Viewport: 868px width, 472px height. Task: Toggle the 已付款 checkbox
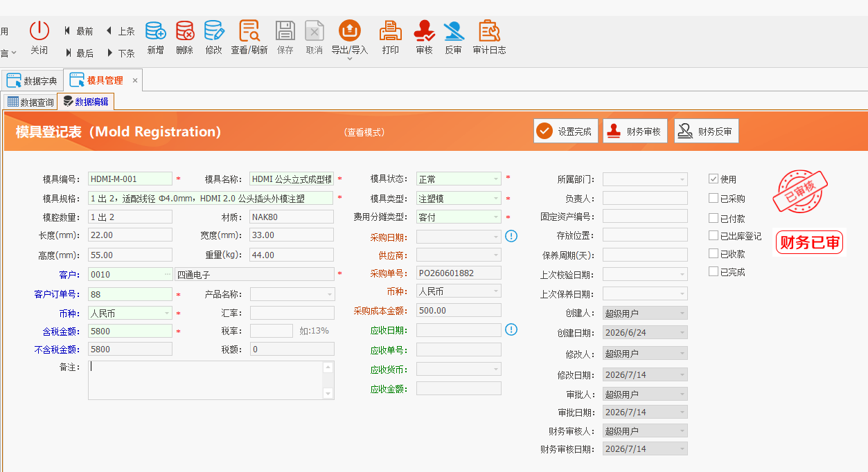click(x=714, y=217)
